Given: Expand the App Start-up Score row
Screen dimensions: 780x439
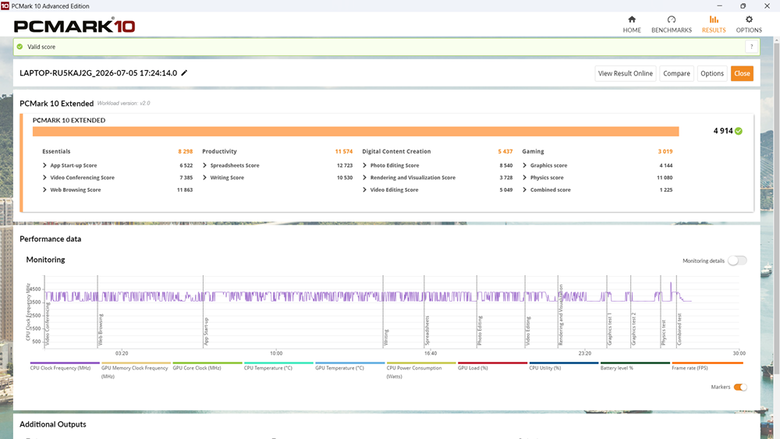Looking at the screenshot, I should coord(70,166).
